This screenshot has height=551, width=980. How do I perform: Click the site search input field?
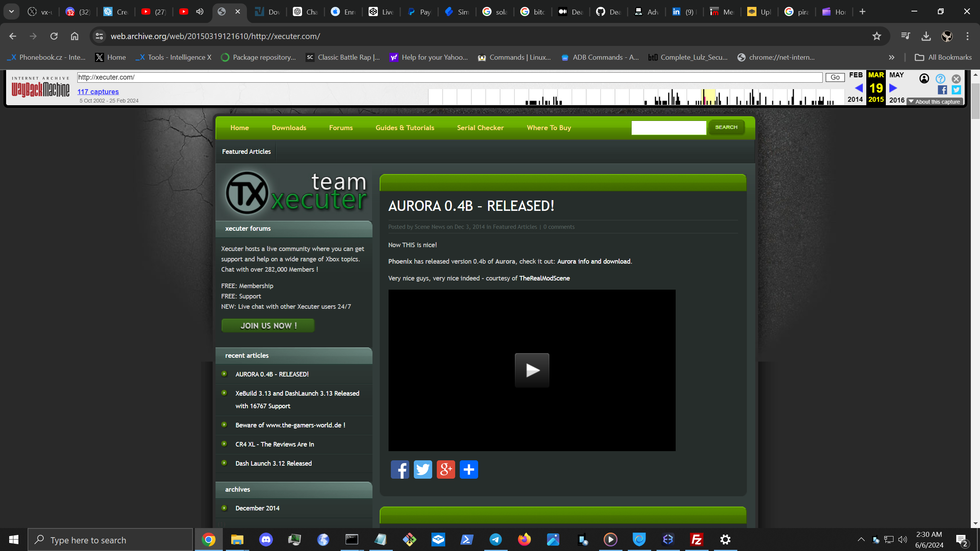pos(669,128)
